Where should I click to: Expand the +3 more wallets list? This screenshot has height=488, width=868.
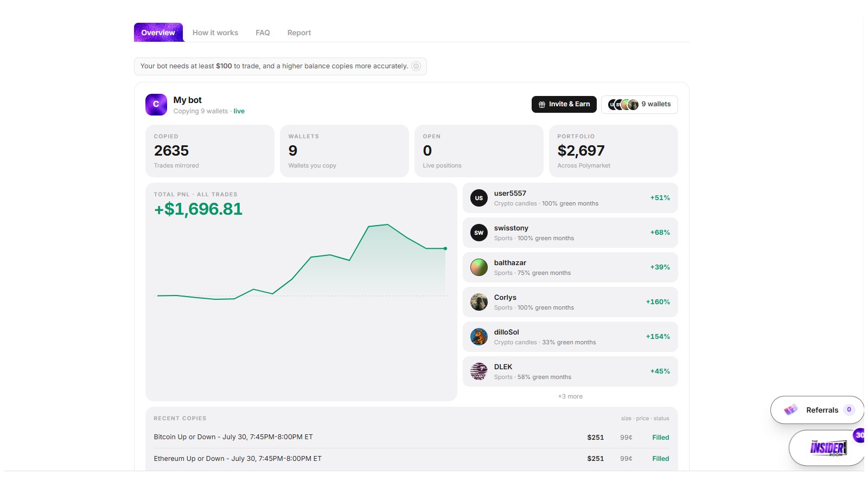tap(570, 396)
